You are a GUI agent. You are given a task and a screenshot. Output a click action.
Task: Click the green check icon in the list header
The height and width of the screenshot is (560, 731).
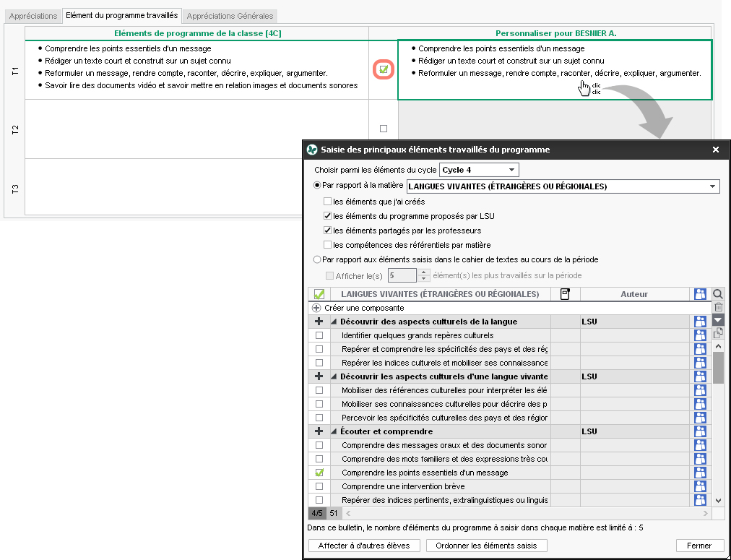tap(319, 294)
